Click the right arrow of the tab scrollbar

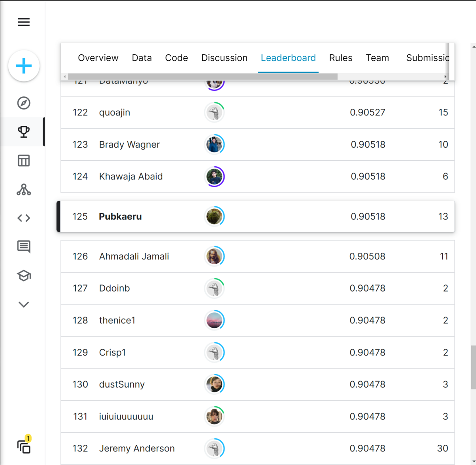tap(445, 76)
